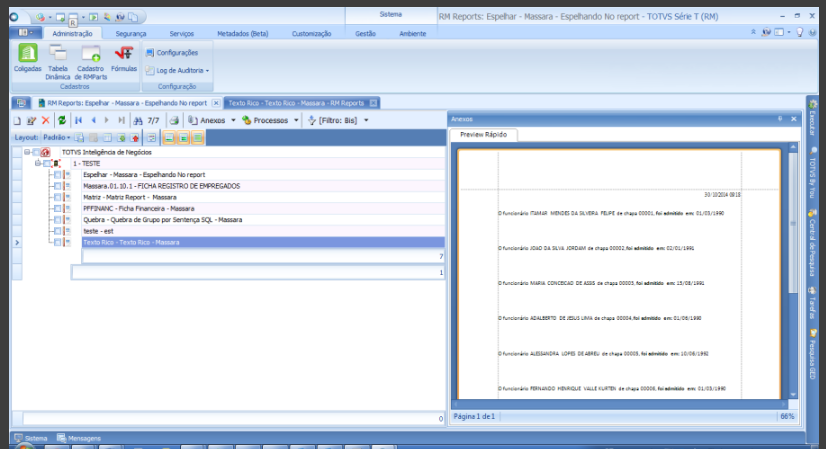826x449 pixels.
Task: Click the preview scrollbar down arrow
Action: (x=793, y=394)
